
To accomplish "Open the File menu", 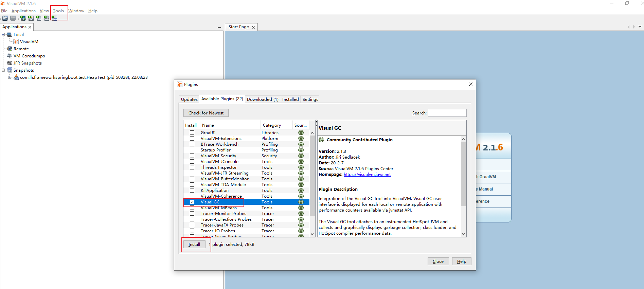I will 4,11.
